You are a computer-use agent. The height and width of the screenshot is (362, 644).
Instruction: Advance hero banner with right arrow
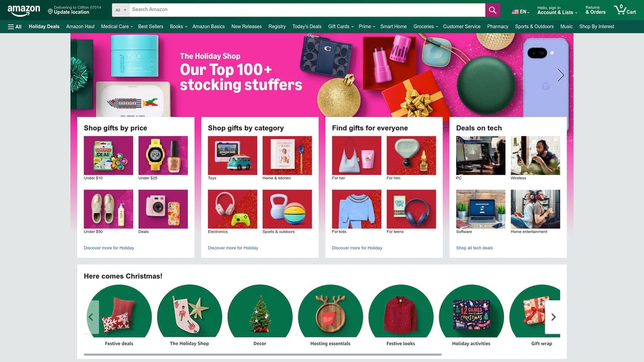pyautogui.click(x=560, y=75)
